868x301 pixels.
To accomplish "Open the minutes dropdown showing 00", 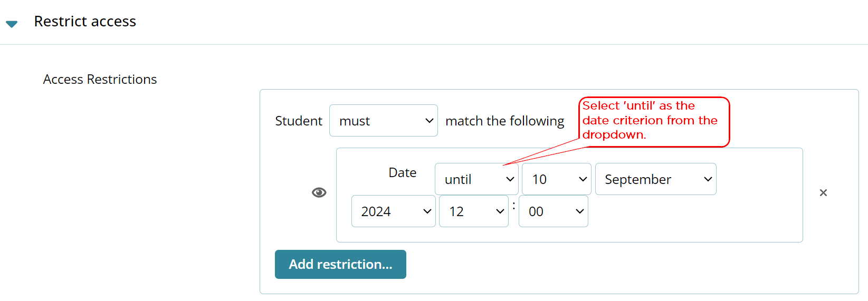I will 553,211.
